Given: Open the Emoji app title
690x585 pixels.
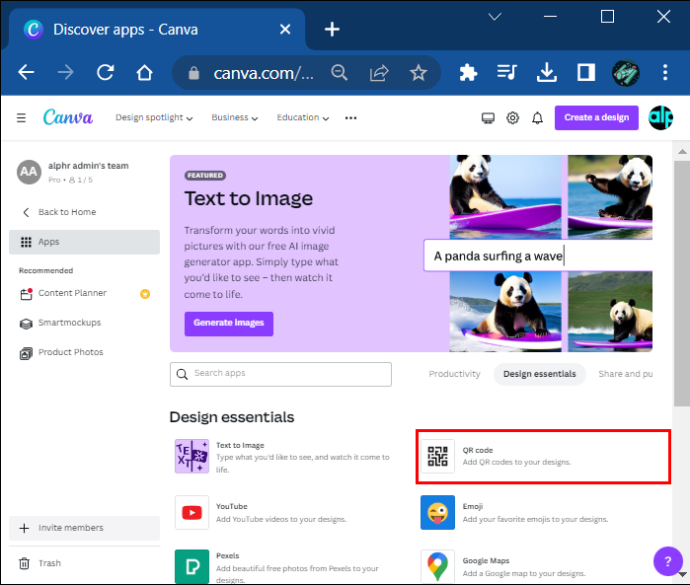Looking at the screenshot, I should click(x=473, y=506).
